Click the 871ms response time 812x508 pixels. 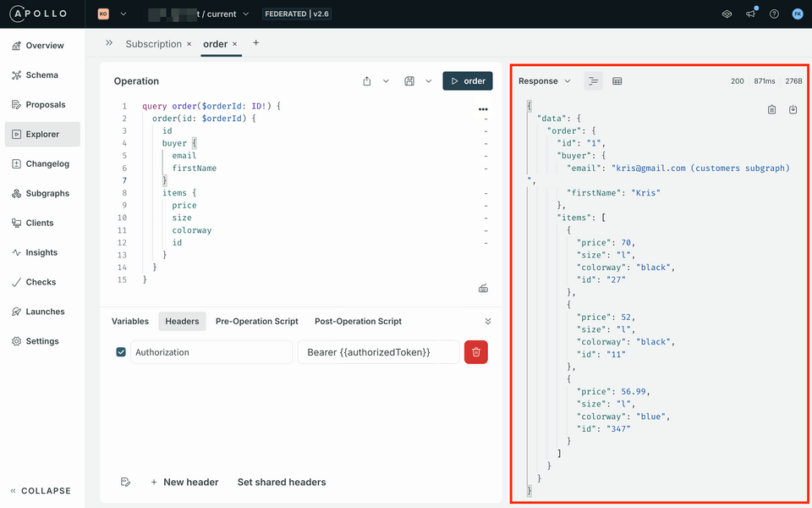(765, 81)
